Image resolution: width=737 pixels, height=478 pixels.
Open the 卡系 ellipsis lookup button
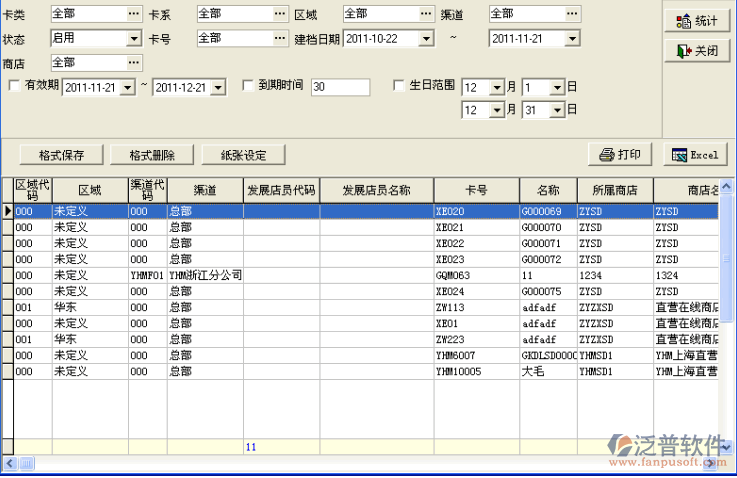point(280,13)
